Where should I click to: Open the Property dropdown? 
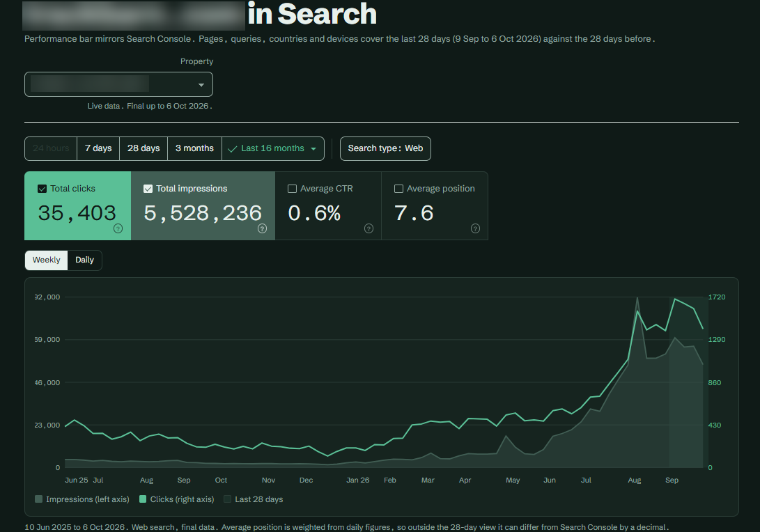pyautogui.click(x=118, y=84)
